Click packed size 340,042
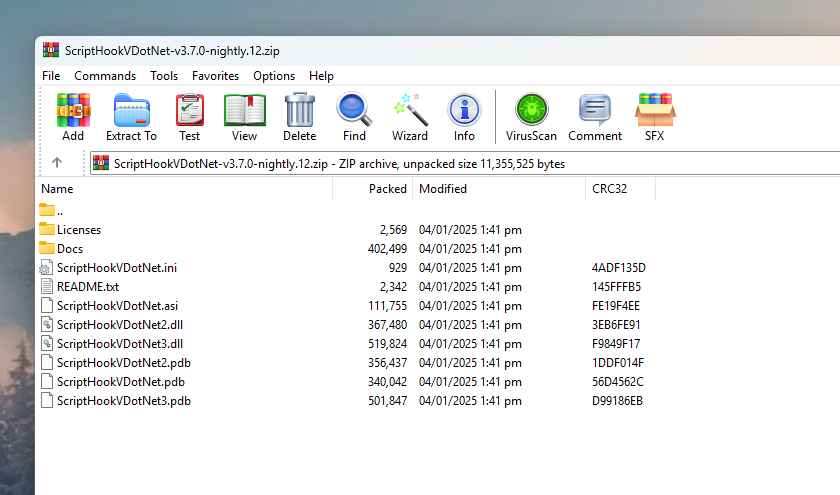Screen dimensions: 840x495 [387, 381]
